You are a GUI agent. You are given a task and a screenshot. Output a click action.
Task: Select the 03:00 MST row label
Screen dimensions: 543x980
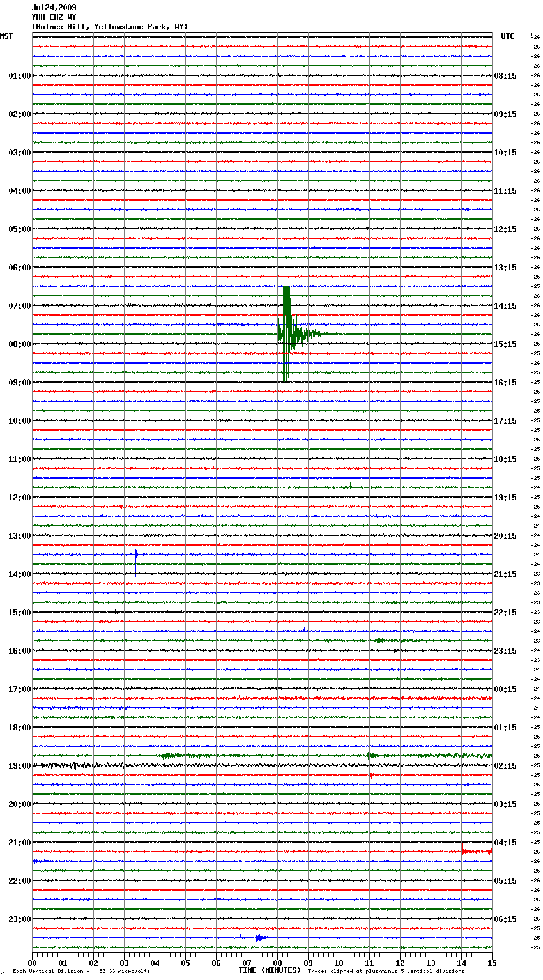[x=20, y=152]
